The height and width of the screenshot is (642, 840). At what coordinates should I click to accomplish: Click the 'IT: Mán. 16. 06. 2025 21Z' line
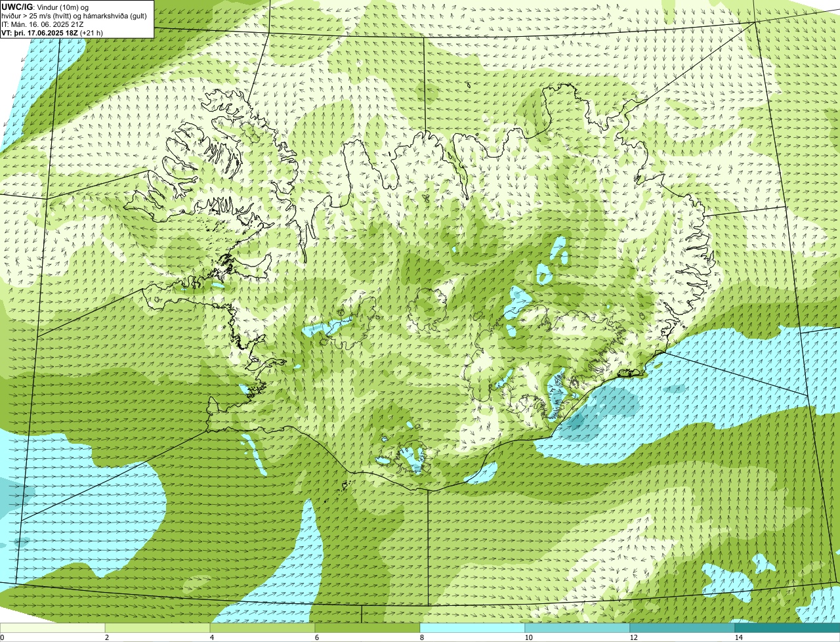pyautogui.click(x=44, y=24)
